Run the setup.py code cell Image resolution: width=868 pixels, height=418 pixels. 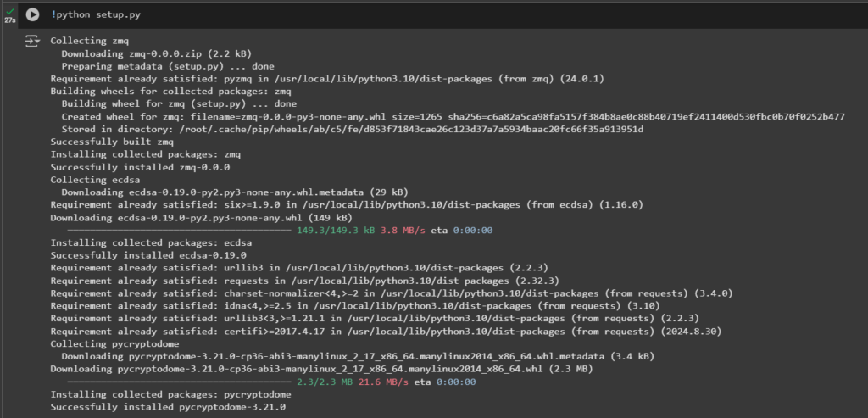point(33,15)
